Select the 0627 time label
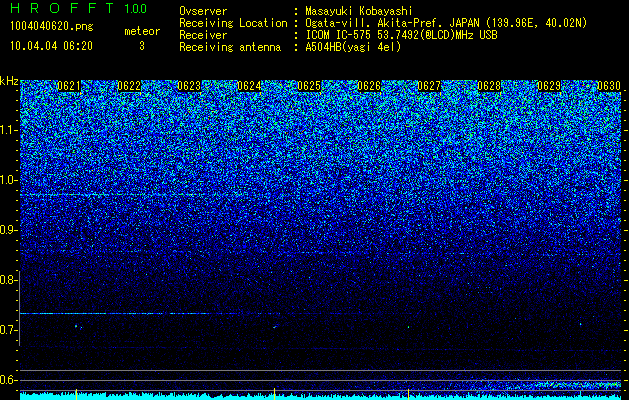The image size is (629, 400). pos(429,86)
